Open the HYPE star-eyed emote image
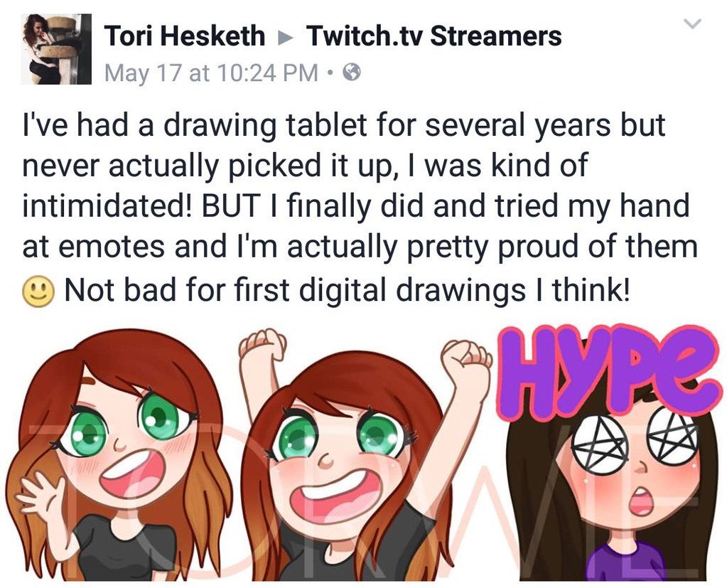Image resolution: width=727 pixels, height=588 pixels. tap(608, 452)
